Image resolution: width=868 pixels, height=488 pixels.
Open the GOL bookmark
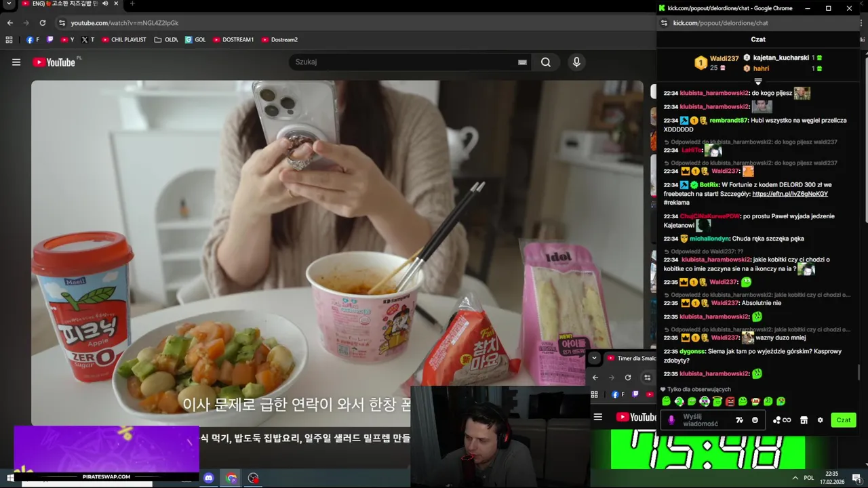(195, 40)
